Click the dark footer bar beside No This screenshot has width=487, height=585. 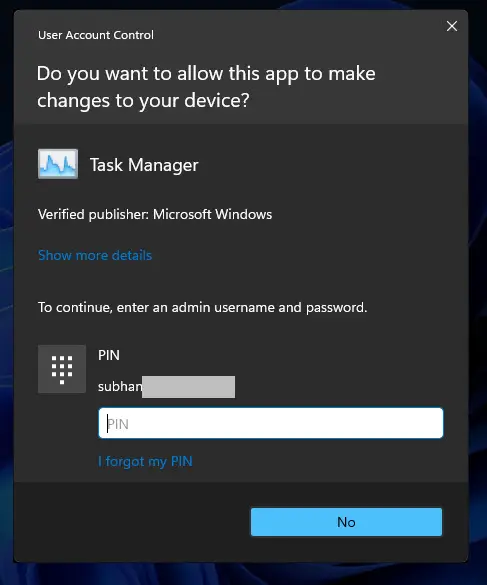click(x=132, y=522)
